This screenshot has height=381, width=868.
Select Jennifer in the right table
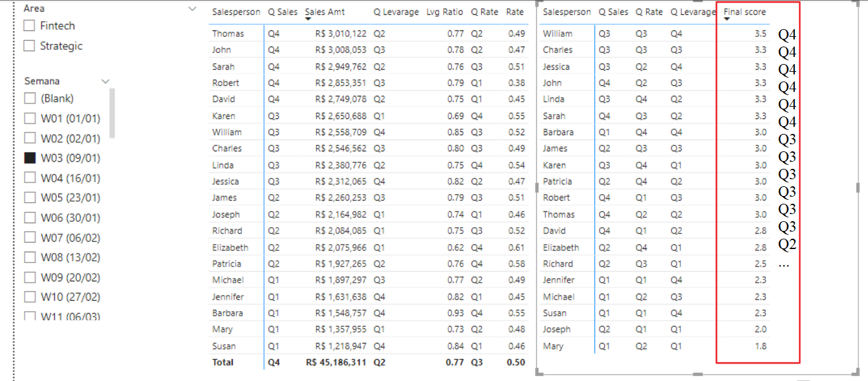559,280
